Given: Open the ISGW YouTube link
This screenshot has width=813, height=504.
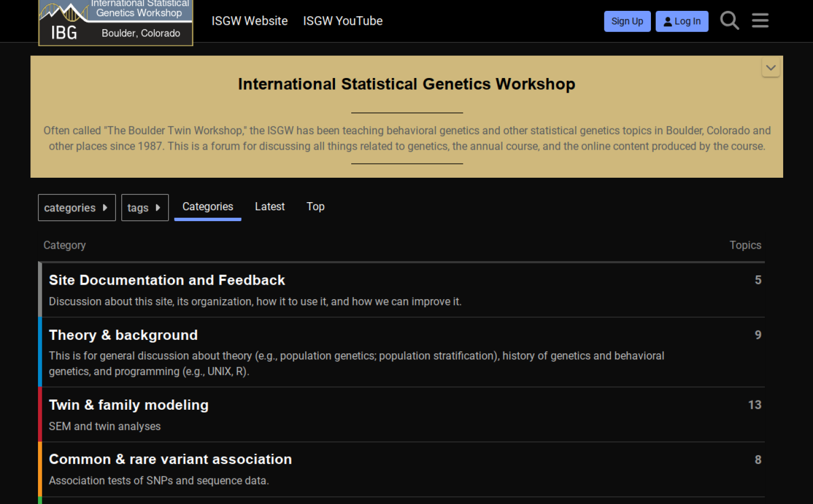Looking at the screenshot, I should (343, 21).
